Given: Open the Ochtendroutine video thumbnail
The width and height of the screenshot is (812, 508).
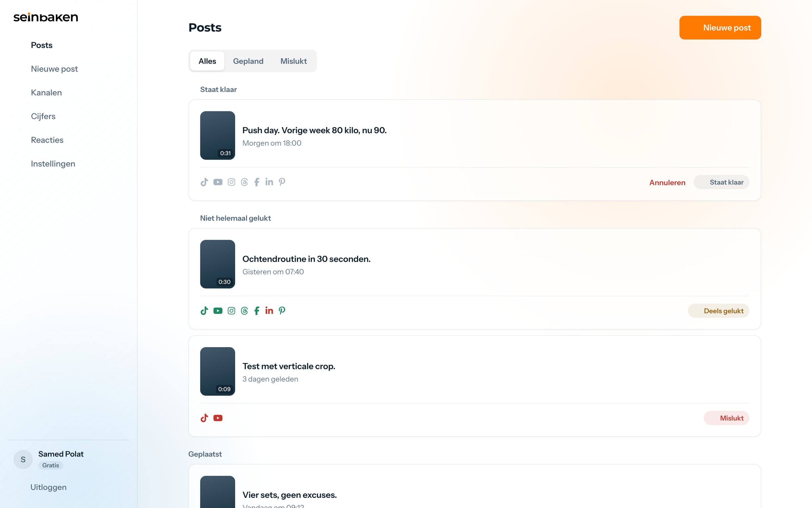Looking at the screenshot, I should (x=218, y=264).
